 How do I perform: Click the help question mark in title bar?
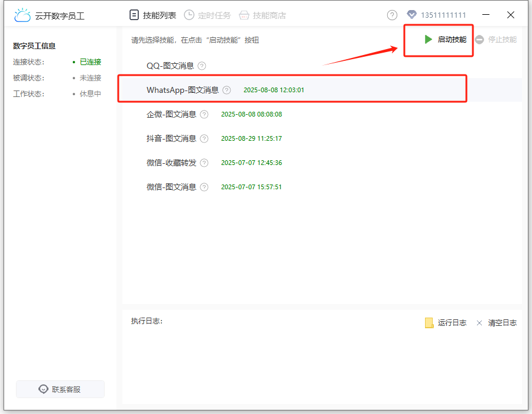tap(392, 15)
